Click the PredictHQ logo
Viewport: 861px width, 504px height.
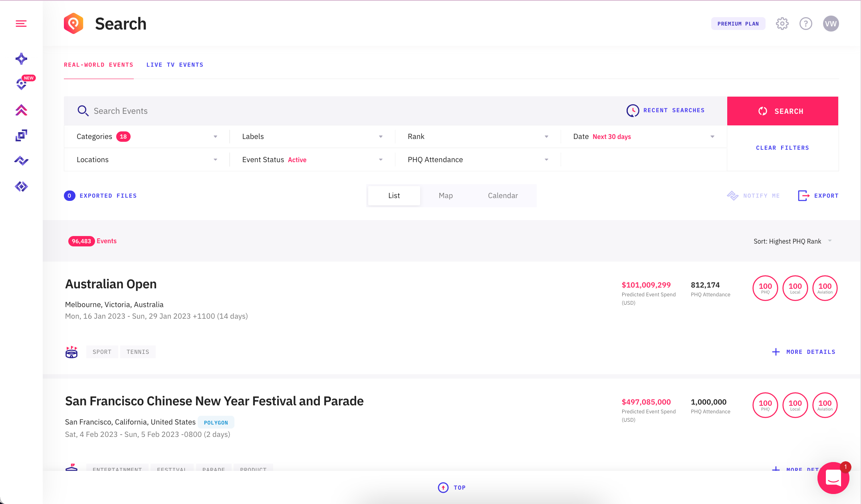click(73, 24)
